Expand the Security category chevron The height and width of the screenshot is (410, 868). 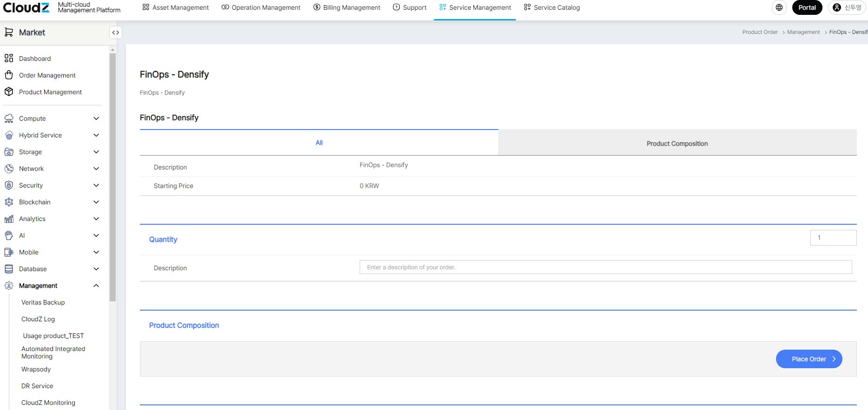(x=96, y=185)
